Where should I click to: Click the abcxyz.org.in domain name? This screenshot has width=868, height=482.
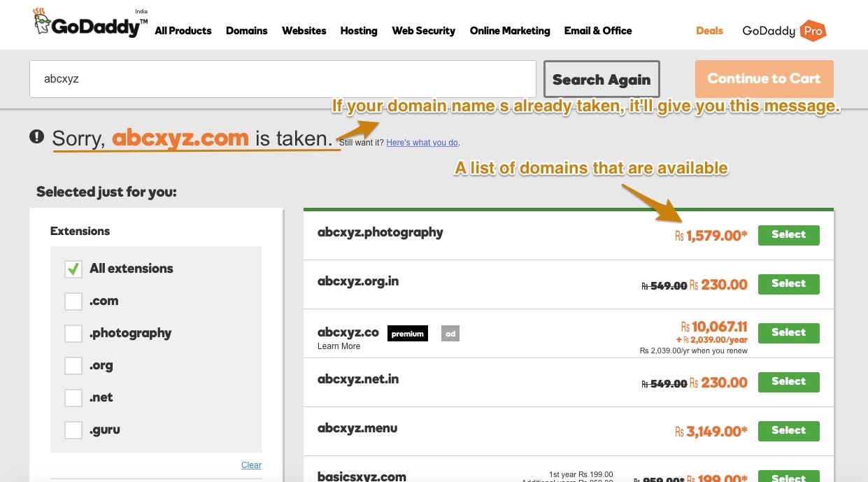pyautogui.click(x=358, y=281)
